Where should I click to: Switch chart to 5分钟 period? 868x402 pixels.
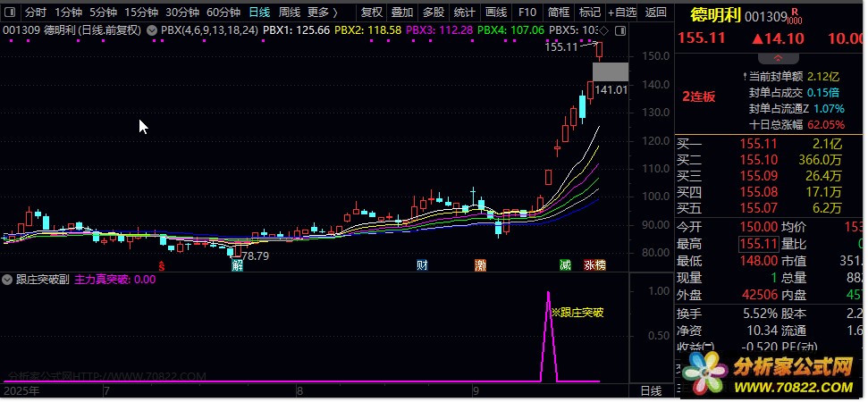click(102, 13)
